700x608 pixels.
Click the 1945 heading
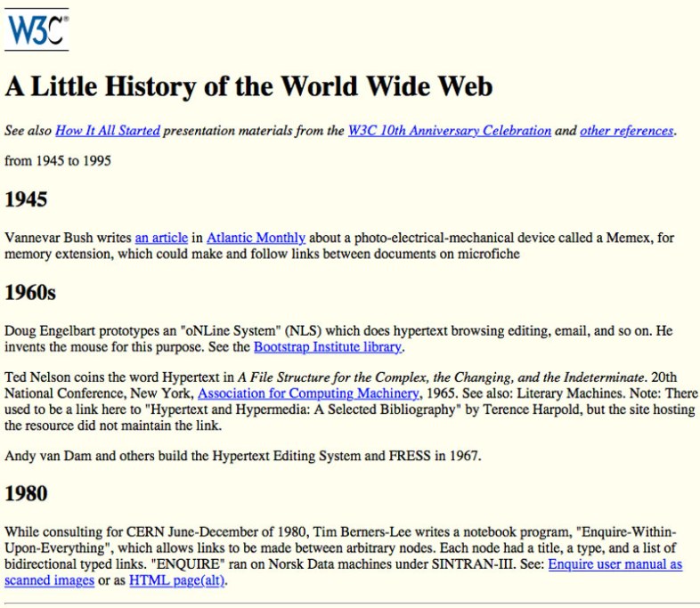[26, 199]
